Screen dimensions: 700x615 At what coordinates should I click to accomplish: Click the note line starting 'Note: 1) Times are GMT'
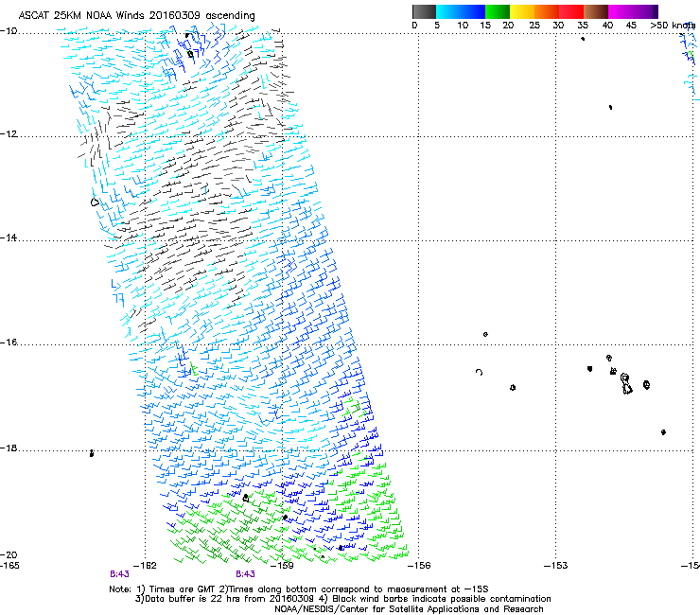pos(299,589)
